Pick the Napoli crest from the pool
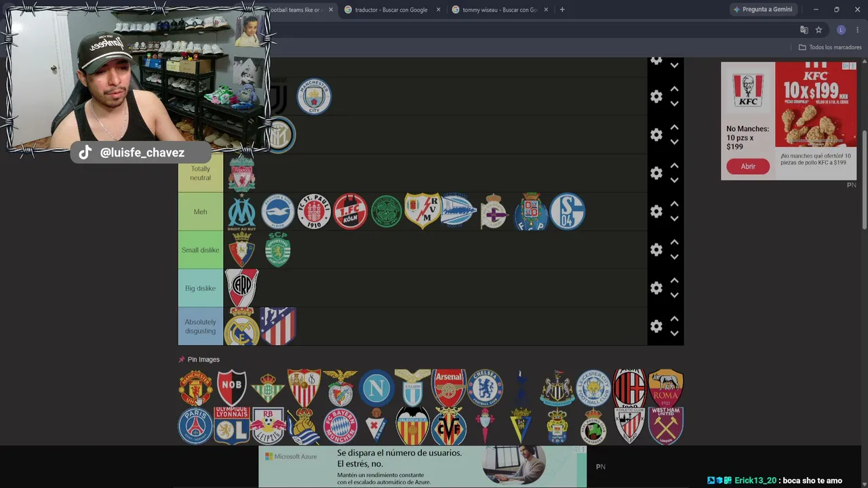Screen dimensions: 868x488 [x=376, y=388]
